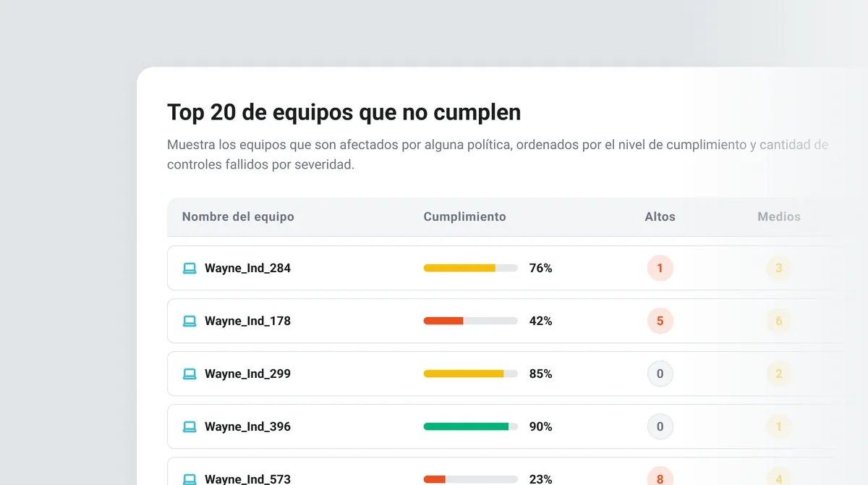Click the 76% yellow compliance bar
Screen dimensions: 868x485
[x=470, y=269]
